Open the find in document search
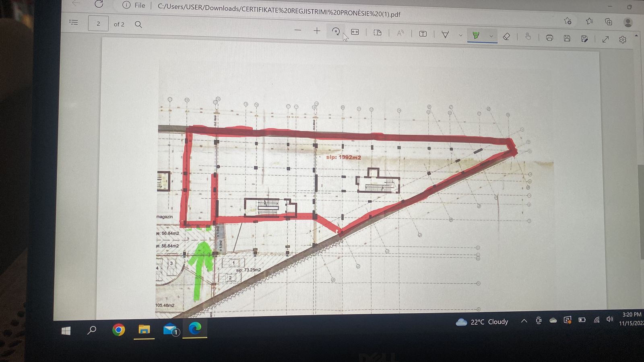Screen dimensions: 644x362 click(138, 25)
